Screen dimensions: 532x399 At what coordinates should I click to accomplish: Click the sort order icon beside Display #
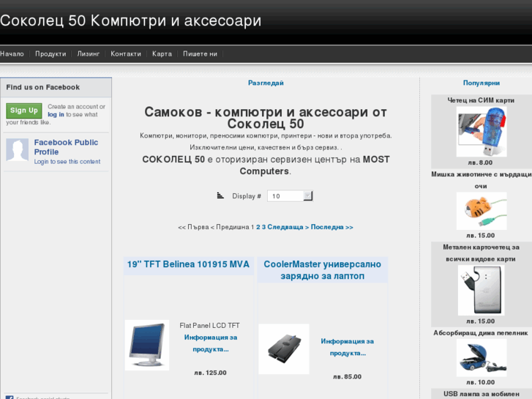220,195
